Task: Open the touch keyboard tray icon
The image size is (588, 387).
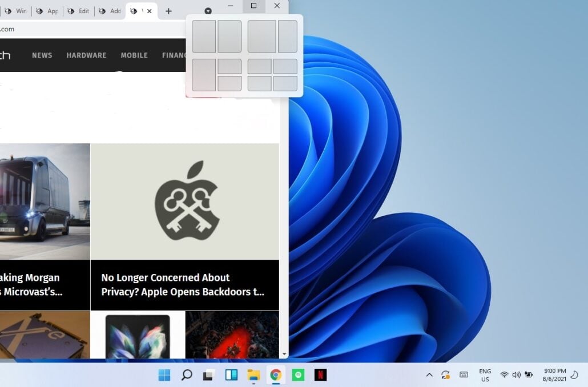Action: pyautogui.click(x=464, y=375)
